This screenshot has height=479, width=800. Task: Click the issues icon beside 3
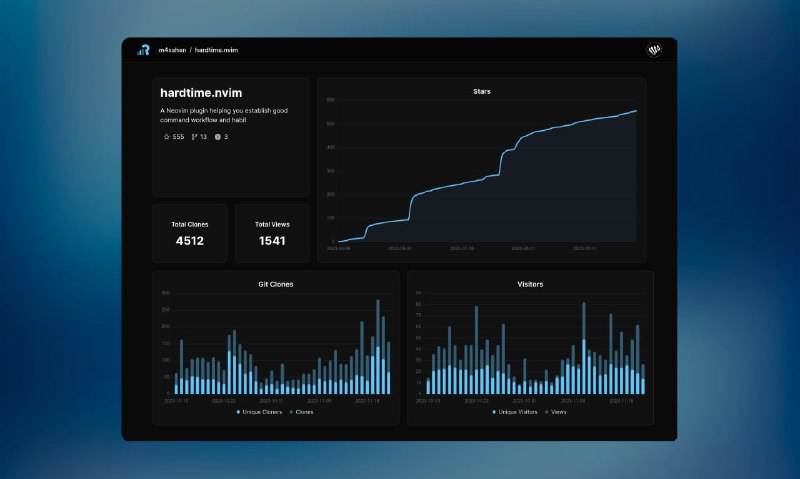(218, 137)
